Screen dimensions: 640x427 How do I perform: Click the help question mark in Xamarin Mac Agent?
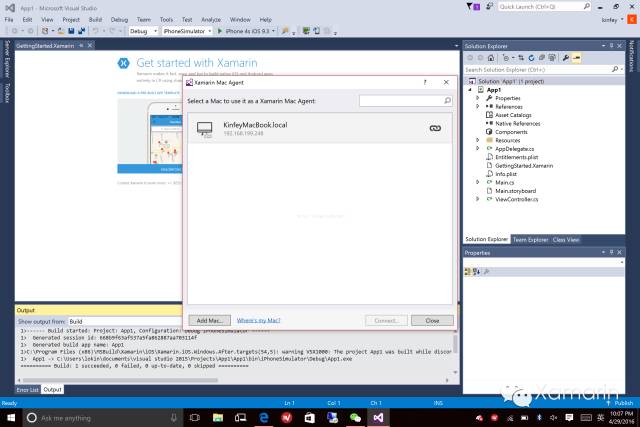point(425,82)
